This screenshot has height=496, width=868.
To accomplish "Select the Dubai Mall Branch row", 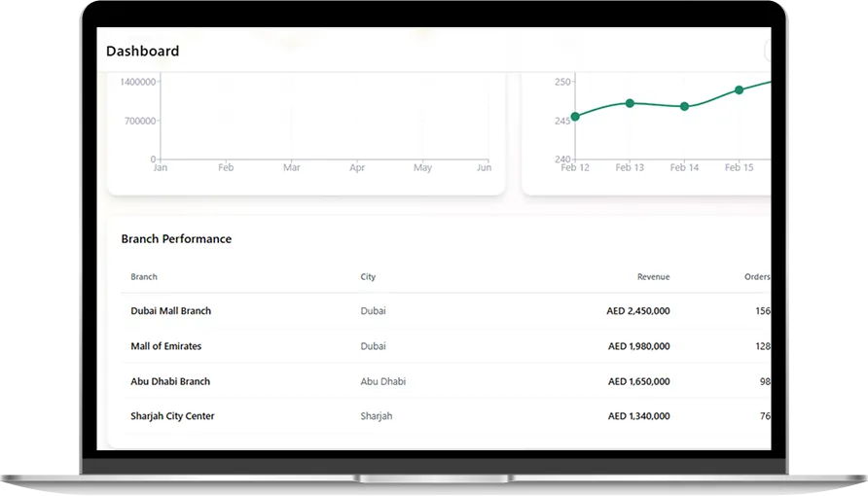I will (171, 311).
